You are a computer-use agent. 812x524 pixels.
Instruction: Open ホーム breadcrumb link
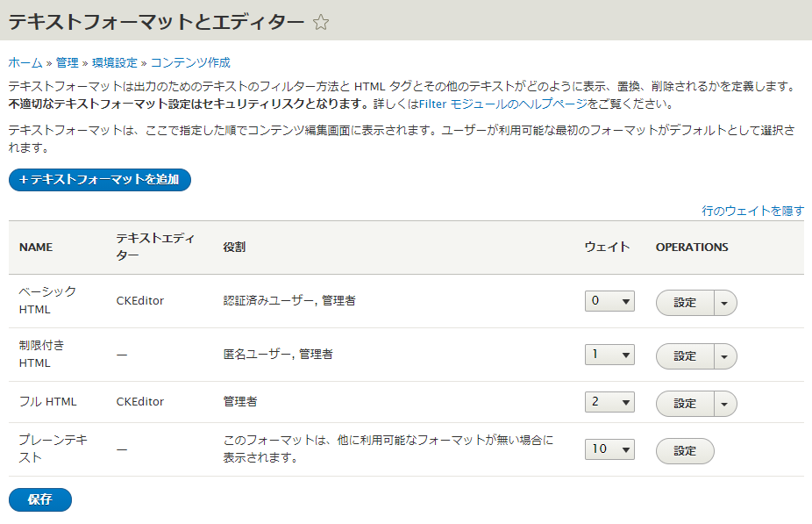[x=25, y=62]
